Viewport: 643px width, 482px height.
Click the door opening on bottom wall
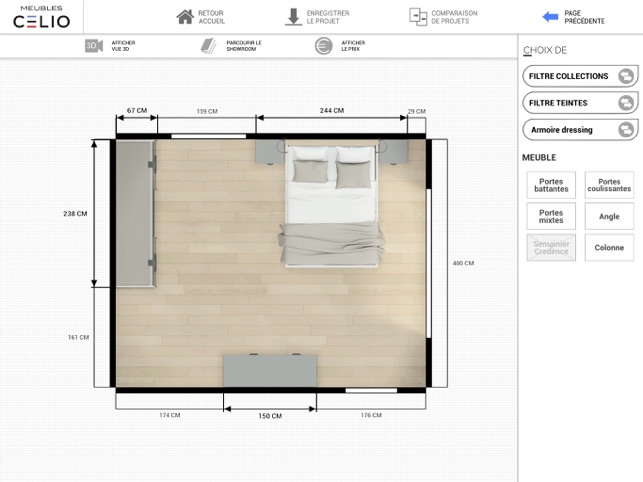pos(371,390)
